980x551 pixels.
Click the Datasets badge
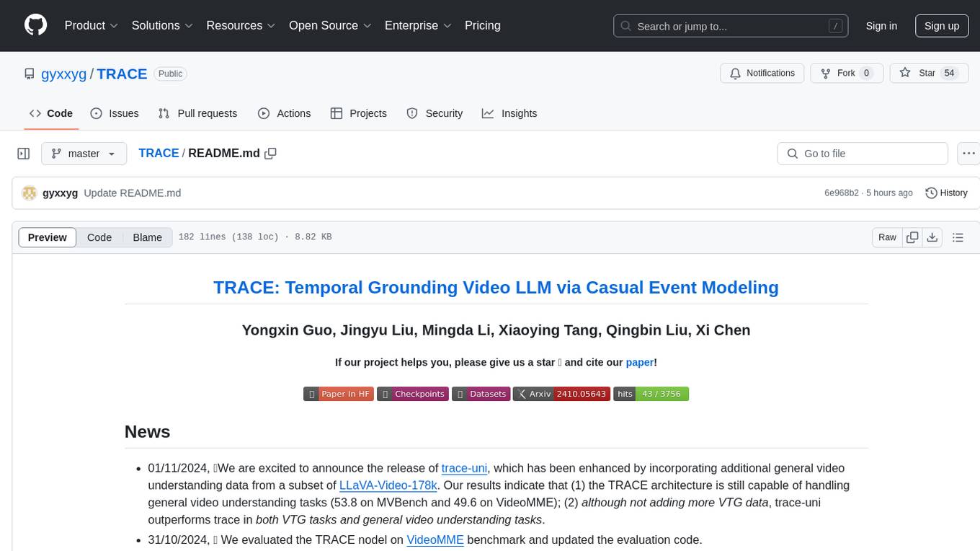pos(481,394)
